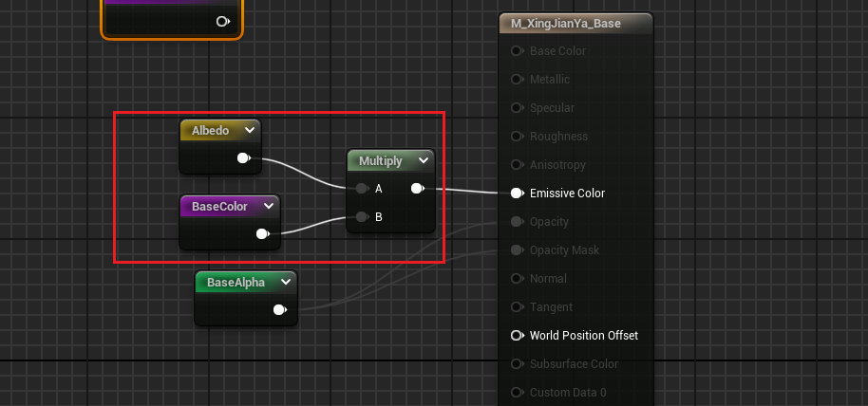The width and height of the screenshot is (868, 406).
Task: Collapse the BaseAlpha node with its chevron
Action: click(285, 282)
